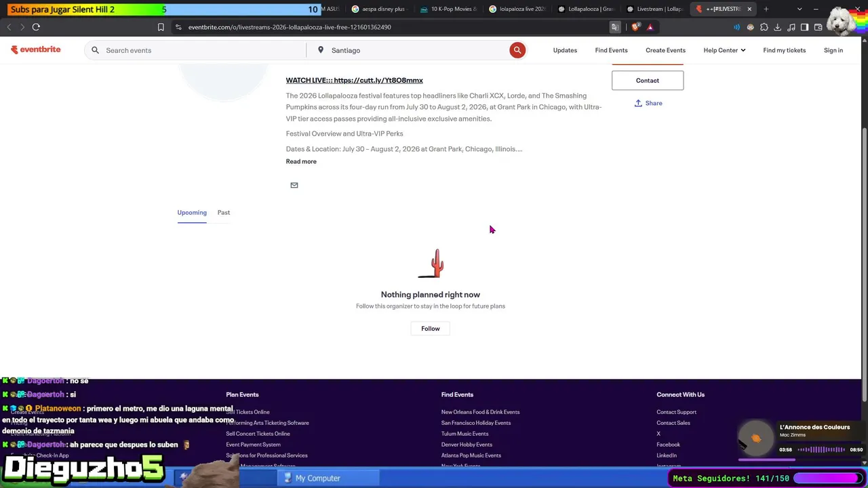Image resolution: width=868 pixels, height=488 pixels.
Task: Click the browser back arrow
Action: coord(9,27)
